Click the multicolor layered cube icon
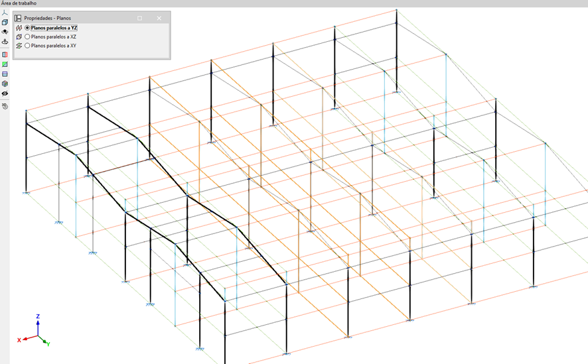The image size is (588, 364). tap(5, 84)
